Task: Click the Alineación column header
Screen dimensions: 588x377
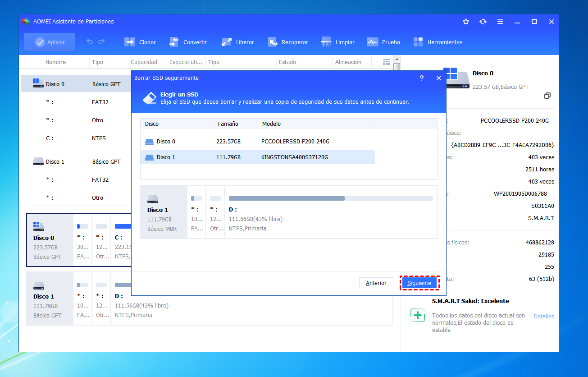Action: pyautogui.click(x=348, y=62)
